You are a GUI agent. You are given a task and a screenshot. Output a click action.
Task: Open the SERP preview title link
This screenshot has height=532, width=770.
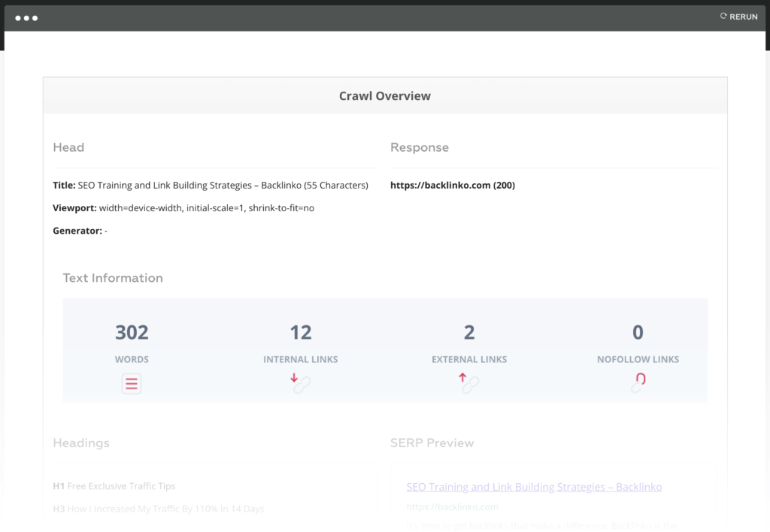click(534, 487)
